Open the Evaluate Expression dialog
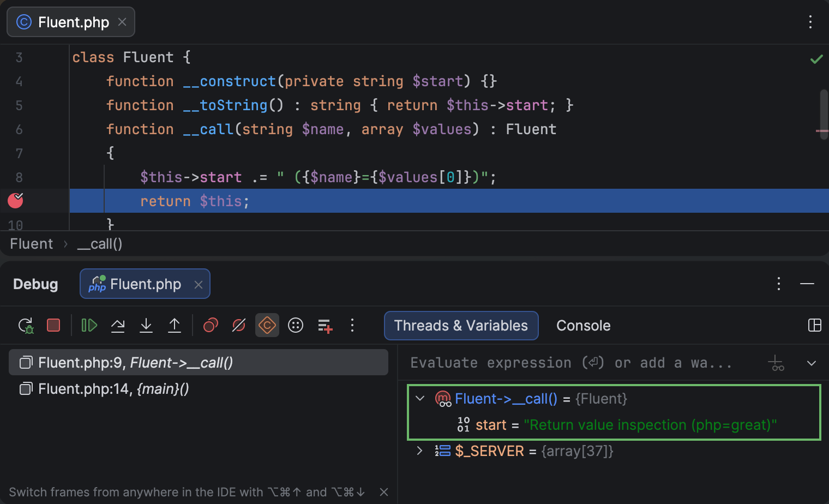The height and width of the screenshot is (504, 829). coord(295,325)
